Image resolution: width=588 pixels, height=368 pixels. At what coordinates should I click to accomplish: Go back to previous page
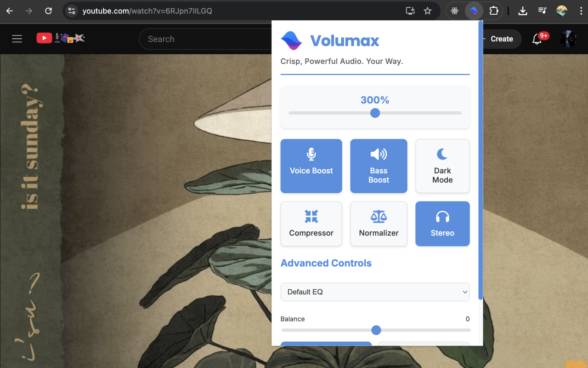(x=10, y=11)
